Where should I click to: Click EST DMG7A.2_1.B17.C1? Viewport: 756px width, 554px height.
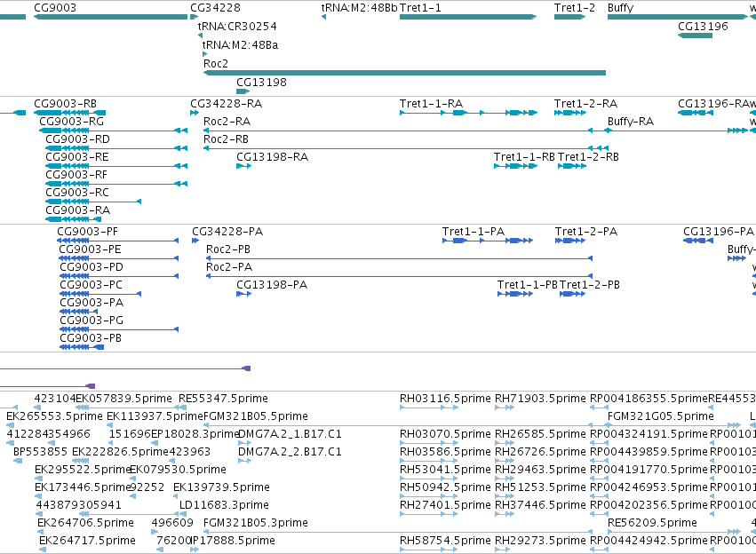click(x=290, y=434)
